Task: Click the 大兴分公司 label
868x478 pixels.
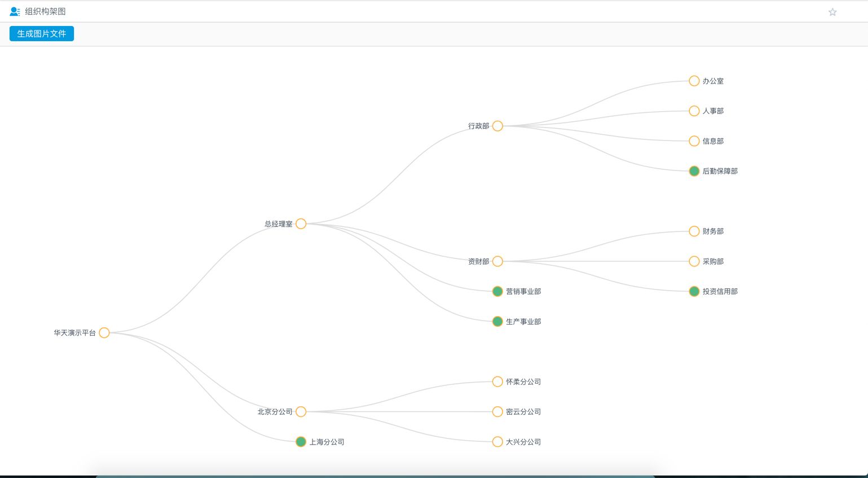Action: pos(523,442)
